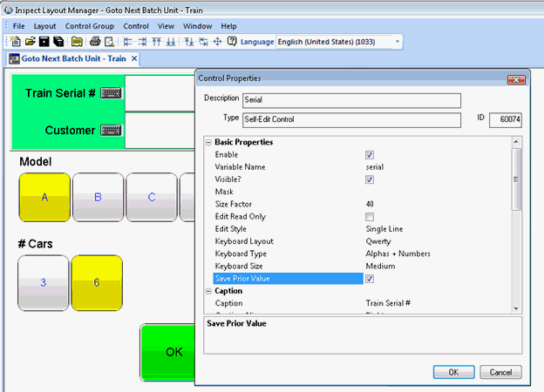Open the Control menu
Screen dimensions: 544x392
point(136,26)
